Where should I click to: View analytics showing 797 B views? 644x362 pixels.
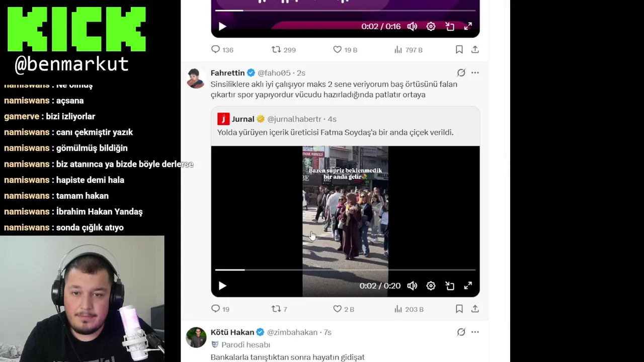(408, 50)
